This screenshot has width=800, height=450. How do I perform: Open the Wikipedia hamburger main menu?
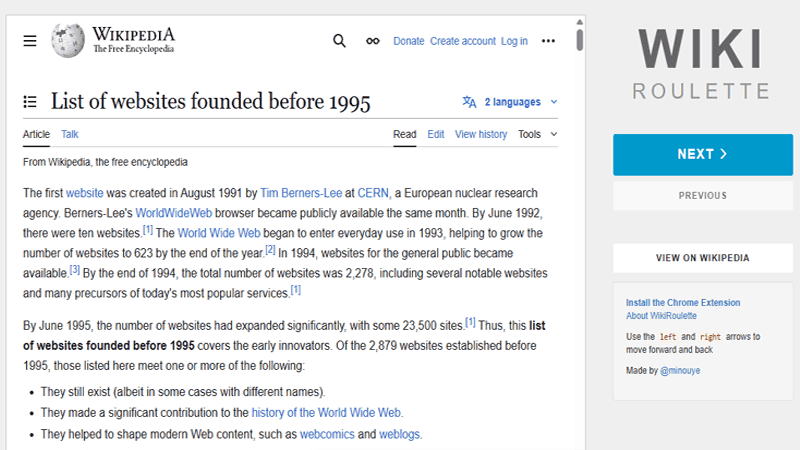pos(30,41)
